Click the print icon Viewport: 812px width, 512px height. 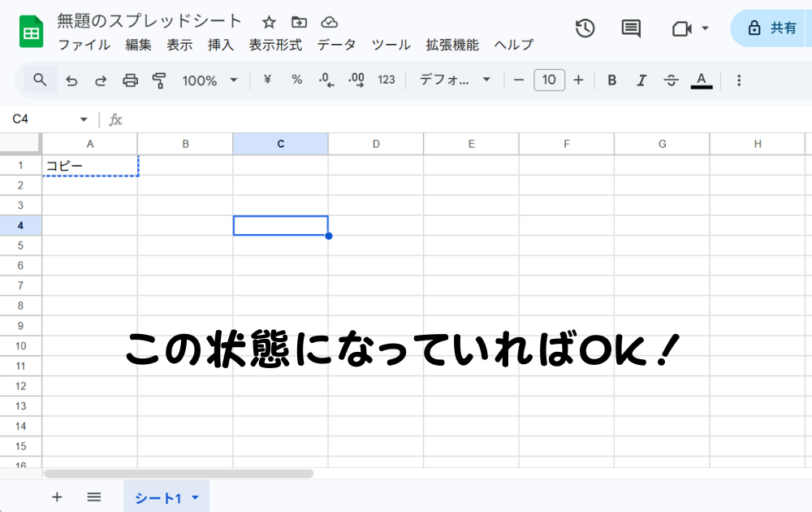point(130,80)
